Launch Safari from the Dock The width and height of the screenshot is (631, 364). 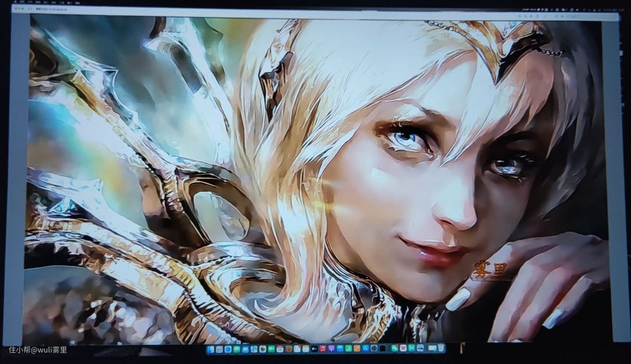tap(228, 349)
